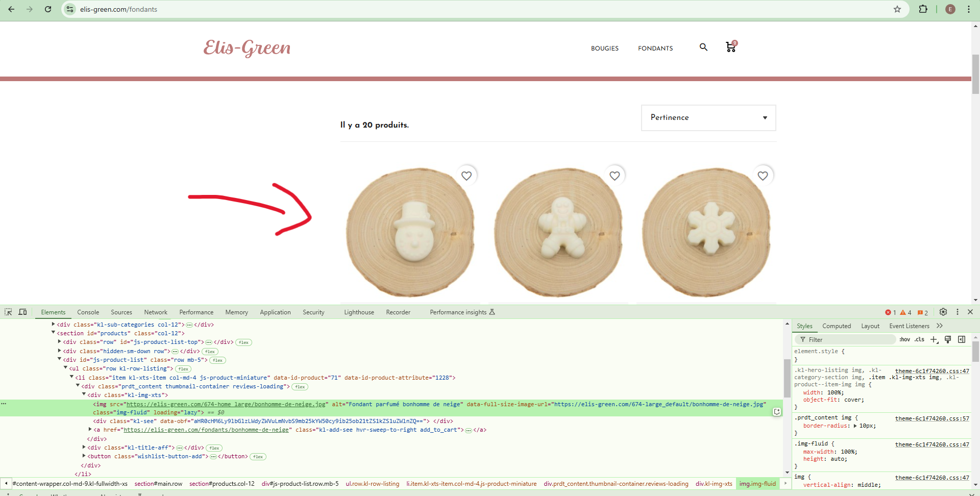980x496 pixels.
Task: Click the DevTools inspect element picker icon
Action: [x=8, y=312]
